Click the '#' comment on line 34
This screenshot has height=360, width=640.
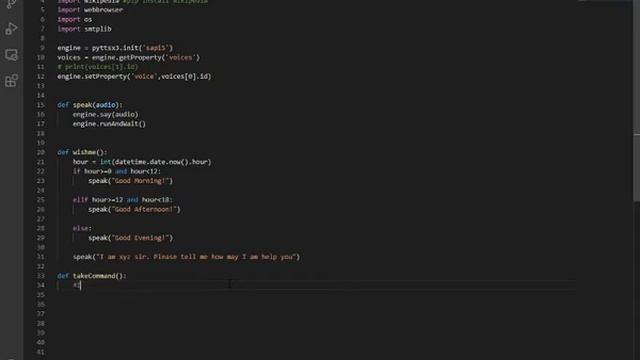point(76,285)
